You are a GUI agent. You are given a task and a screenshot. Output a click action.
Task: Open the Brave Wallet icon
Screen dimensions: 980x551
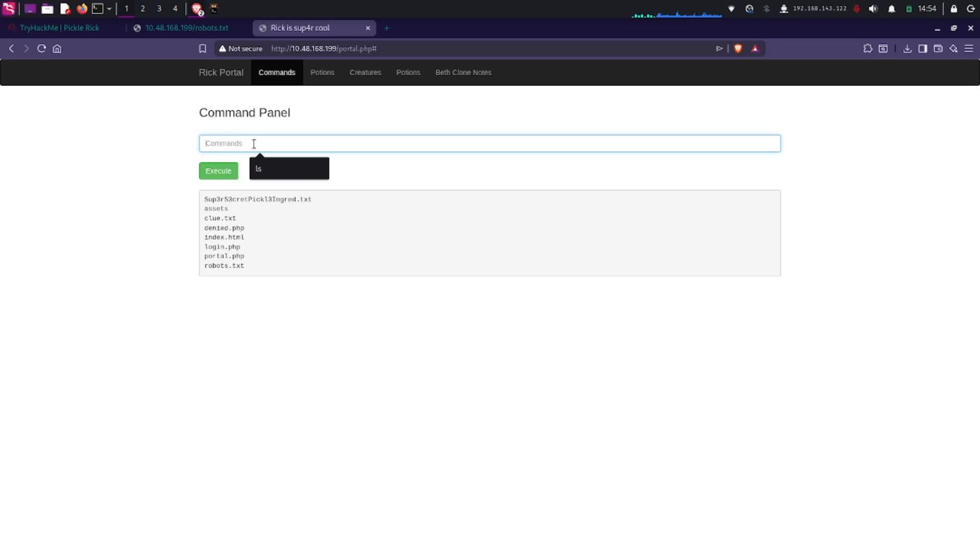point(938,48)
